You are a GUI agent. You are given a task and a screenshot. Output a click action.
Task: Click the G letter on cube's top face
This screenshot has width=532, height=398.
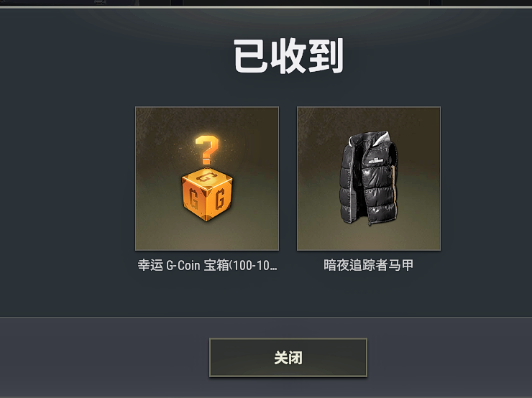pos(207,176)
